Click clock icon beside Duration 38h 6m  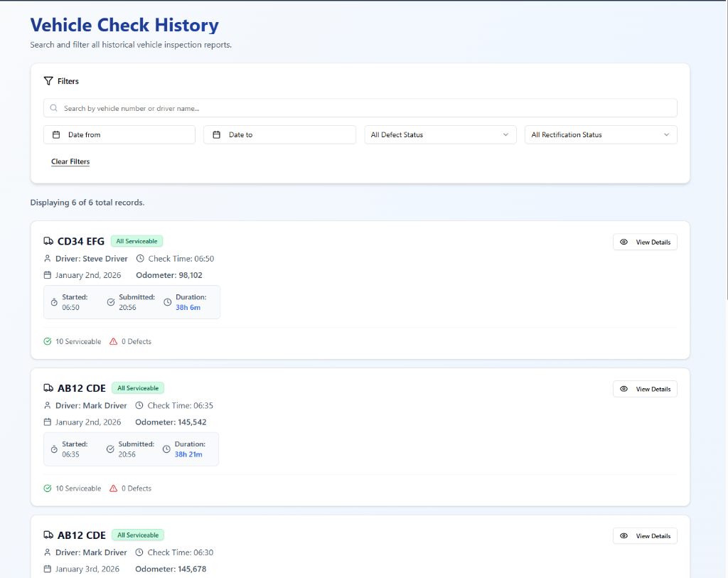click(168, 302)
